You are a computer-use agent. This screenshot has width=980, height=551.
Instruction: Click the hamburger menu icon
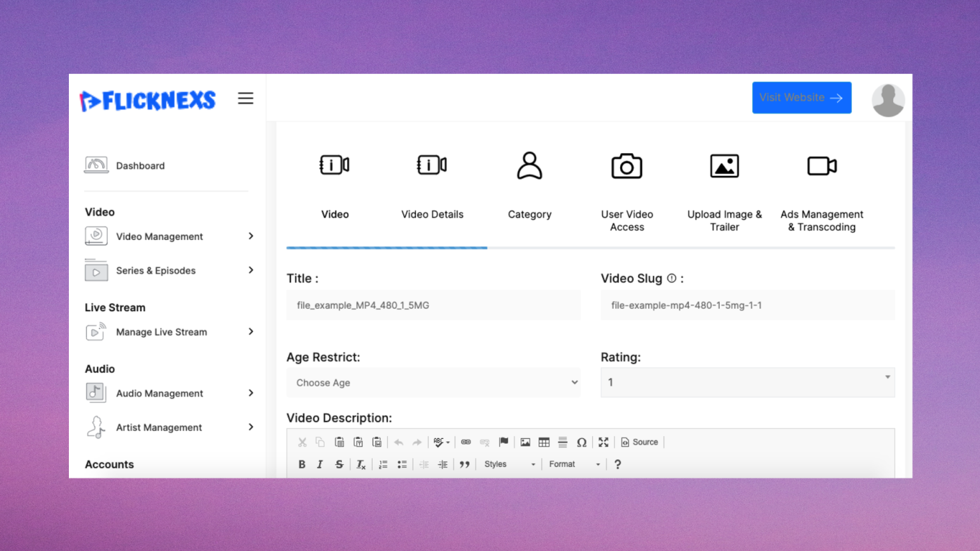tap(246, 98)
